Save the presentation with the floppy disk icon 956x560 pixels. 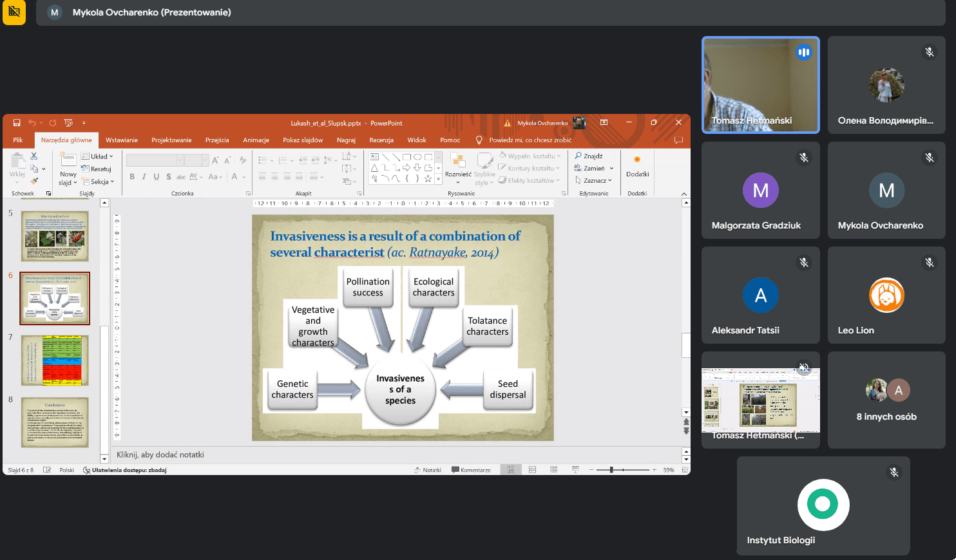pyautogui.click(x=17, y=123)
